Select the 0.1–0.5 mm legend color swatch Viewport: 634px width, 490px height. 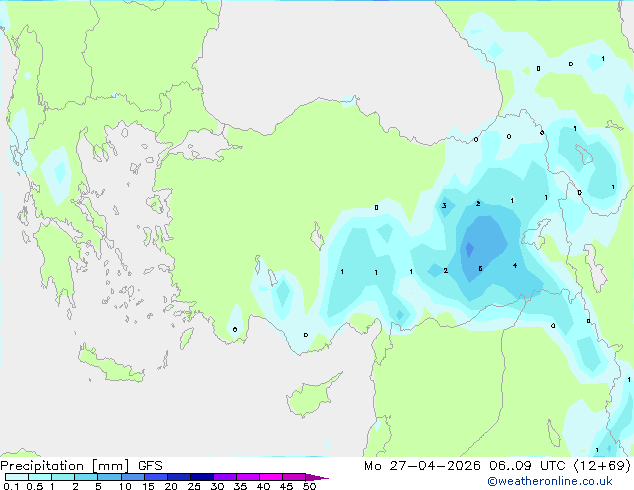17,477
